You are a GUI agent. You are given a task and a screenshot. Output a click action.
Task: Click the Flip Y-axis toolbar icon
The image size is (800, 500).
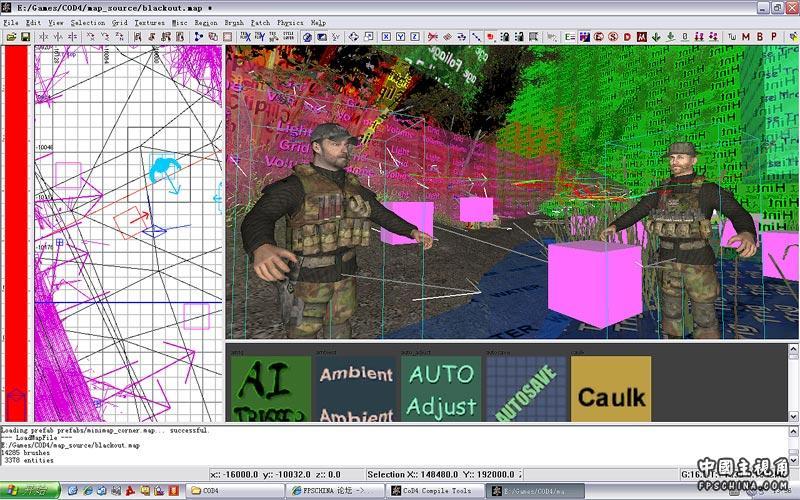pyautogui.click(x=59, y=37)
